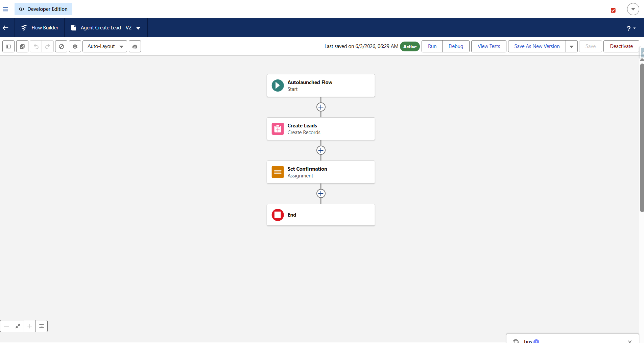The width and height of the screenshot is (644, 343).
Task: Click the Run button
Action: click(x=432, y=46)
